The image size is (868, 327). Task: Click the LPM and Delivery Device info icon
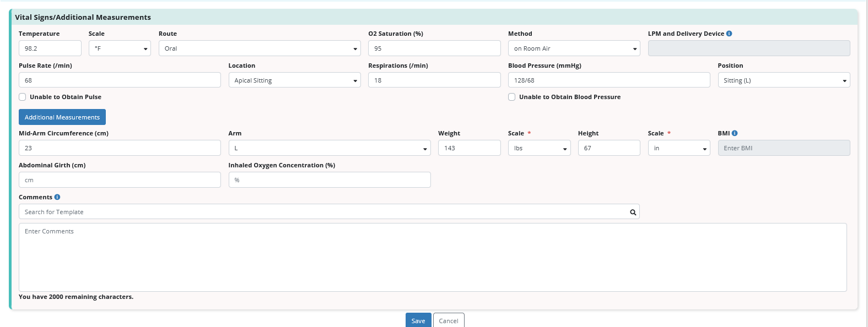729,34
